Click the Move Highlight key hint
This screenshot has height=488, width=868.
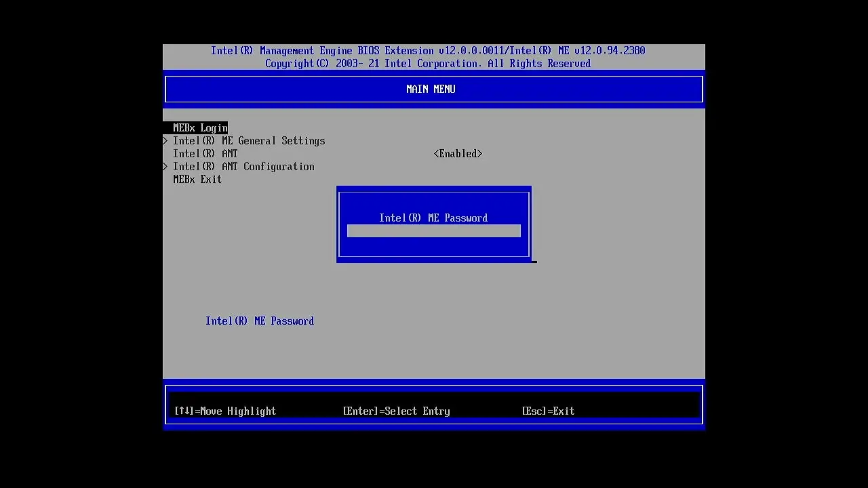[225, 411]
